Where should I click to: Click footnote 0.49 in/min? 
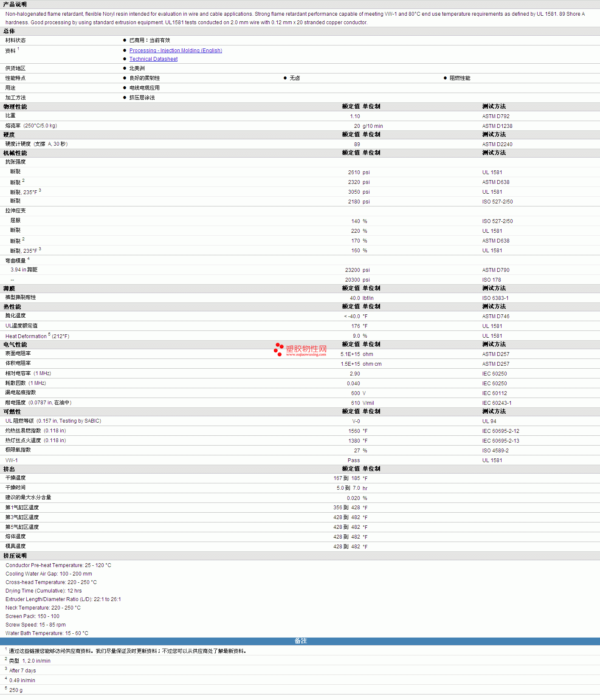[22, 680]
